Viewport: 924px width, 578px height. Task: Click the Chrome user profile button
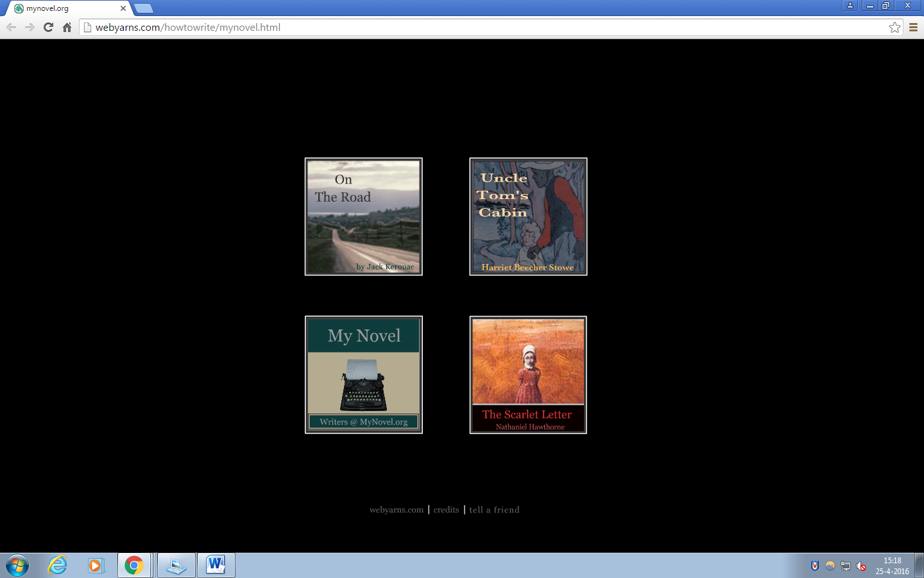click(x=850, y=5)
